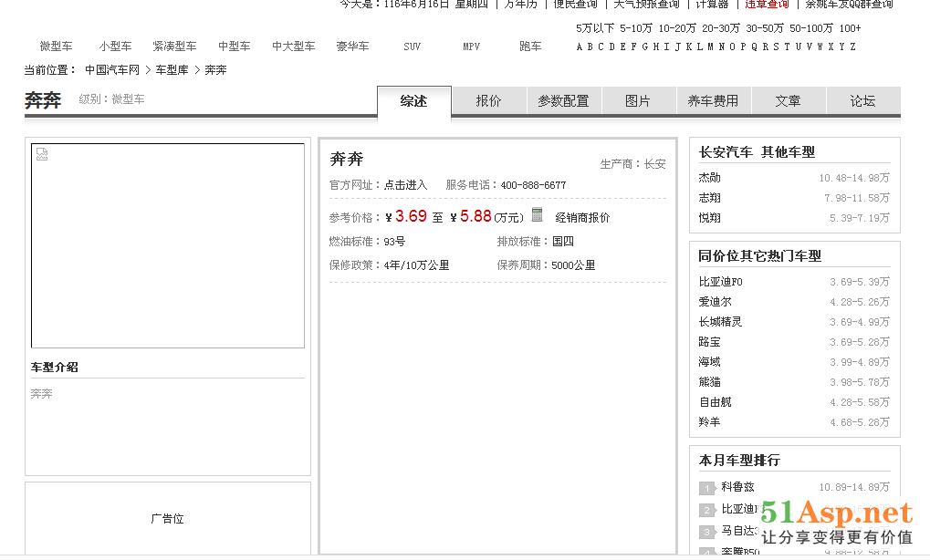Filter cars priced 100+

[x=850, y=28]
